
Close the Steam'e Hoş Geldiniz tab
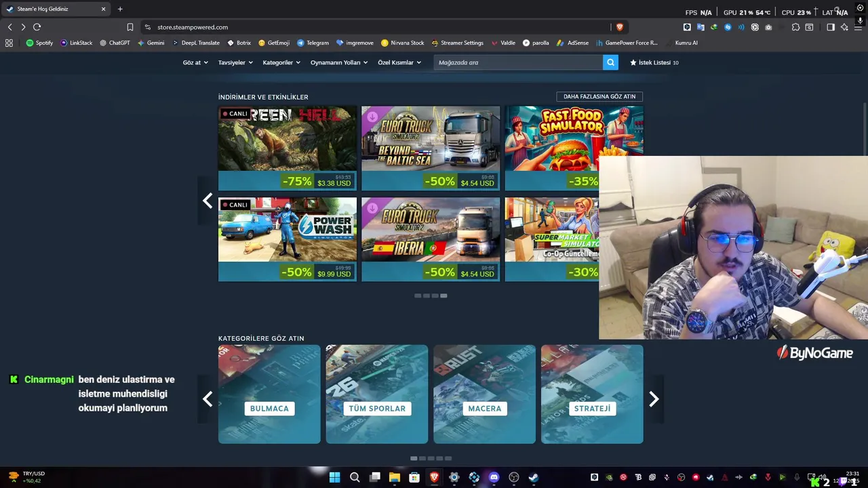coord(103,9)
